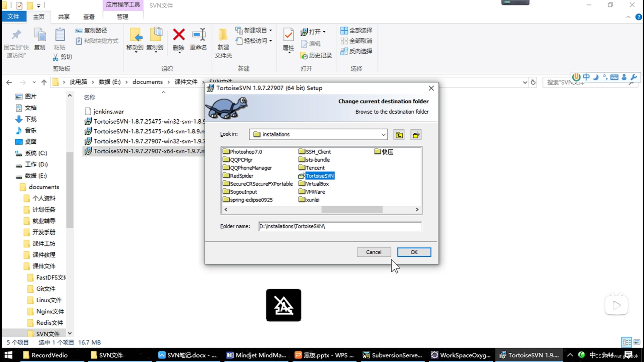Click the red 删除 delete icon
The height and width of the screenshot is (362, 644).
179,35
